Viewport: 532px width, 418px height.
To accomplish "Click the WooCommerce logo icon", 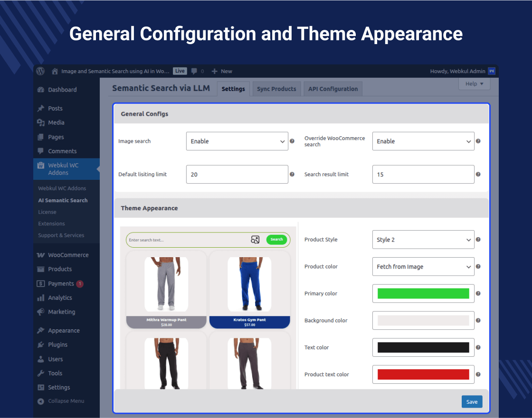I will tap(41, 255).
